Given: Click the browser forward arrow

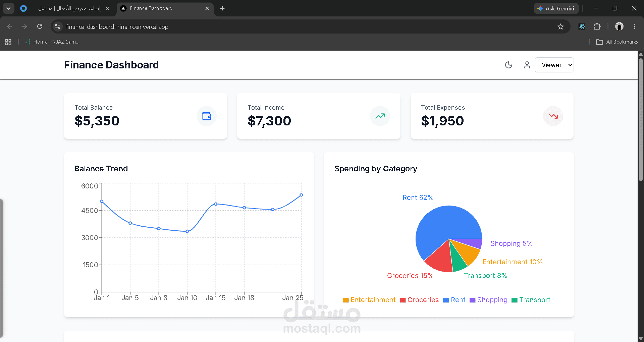Looking at the screenshot, I should point(24,26).
